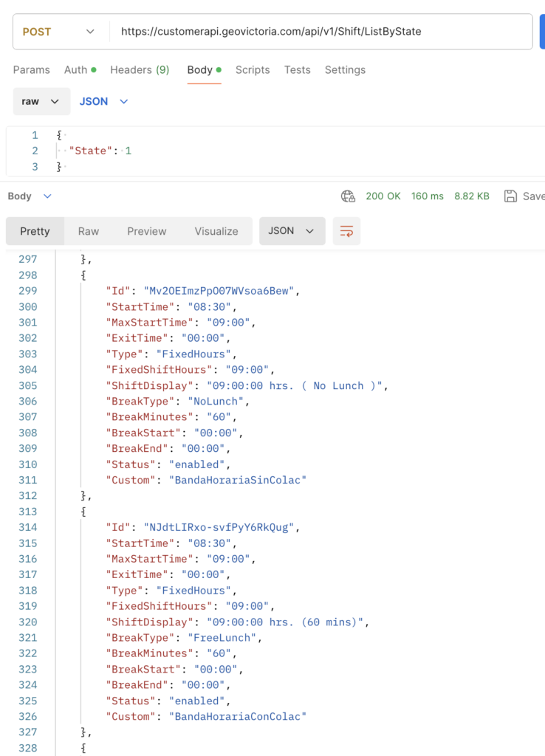
Task: Click the globe network icon beside status
Action: pyautogui.click(x=348, y=196)
